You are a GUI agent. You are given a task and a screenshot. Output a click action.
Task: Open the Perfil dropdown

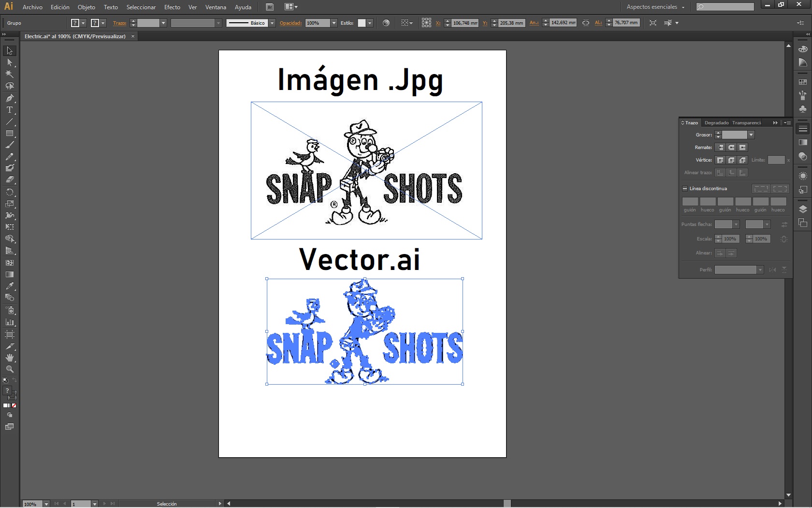[x=760, y=270]
